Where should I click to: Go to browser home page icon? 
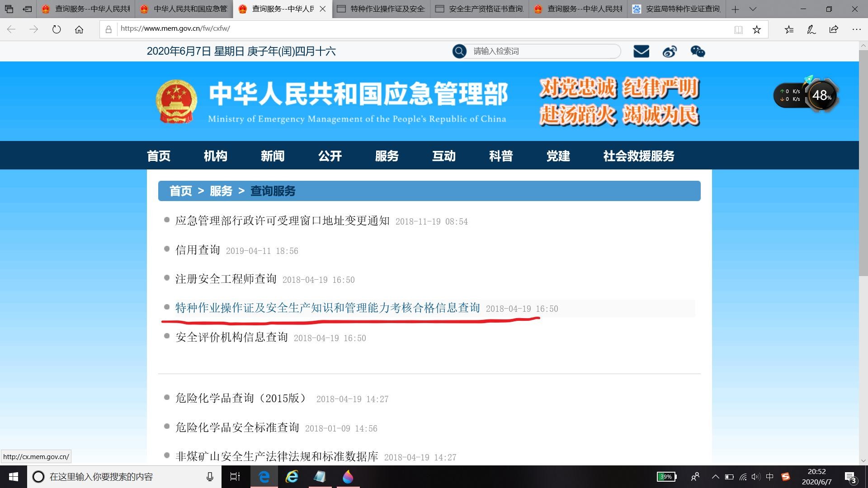(79, 29)
